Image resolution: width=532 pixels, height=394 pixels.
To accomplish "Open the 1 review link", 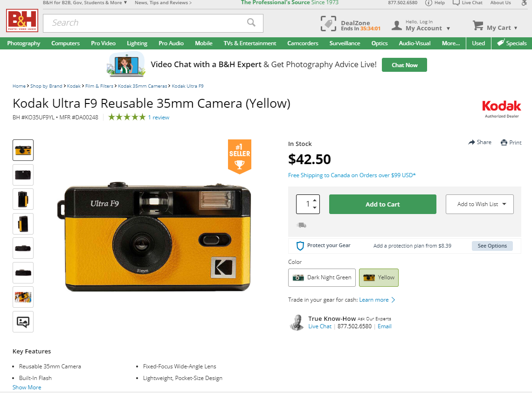I will 159,118.
